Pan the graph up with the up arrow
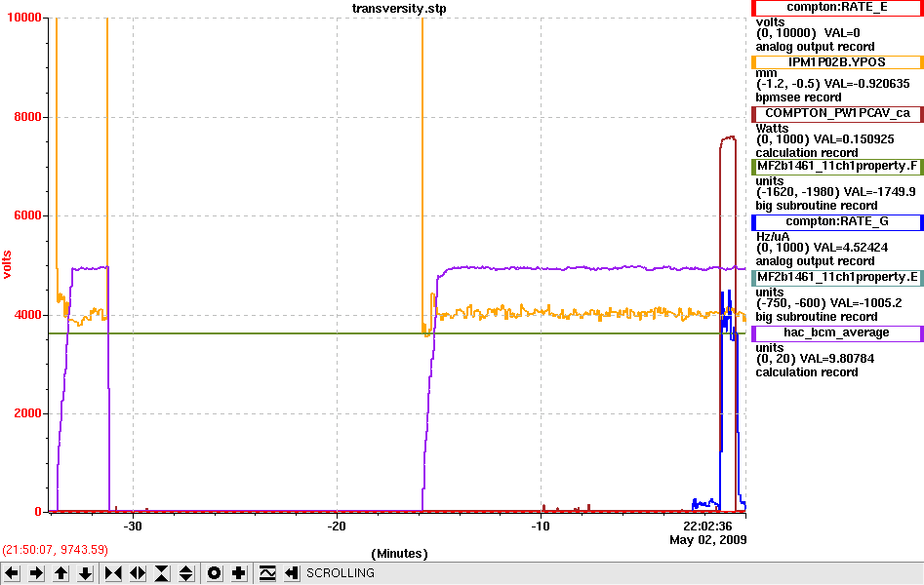 [x=60, y=573]
